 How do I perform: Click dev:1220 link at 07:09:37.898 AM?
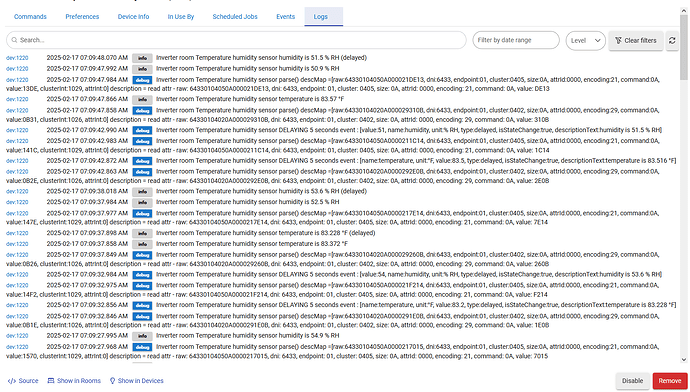17,233
